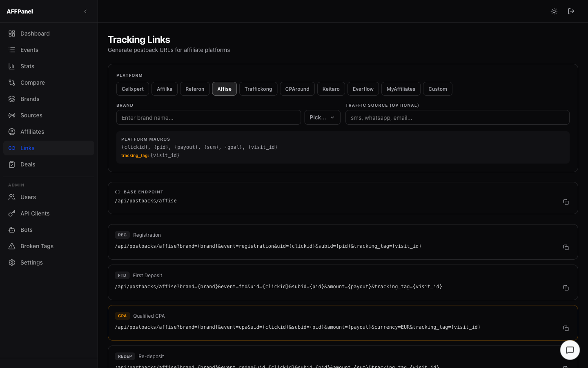Open the Pick brand dropdown

[x=322, y=117]
